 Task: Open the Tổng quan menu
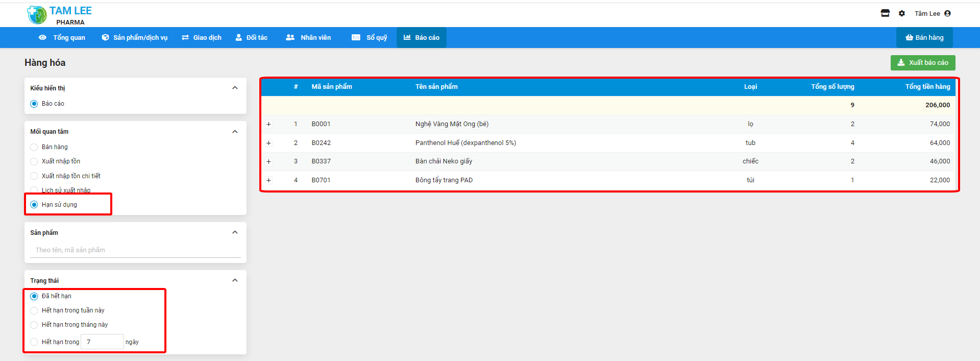[62, 37]
